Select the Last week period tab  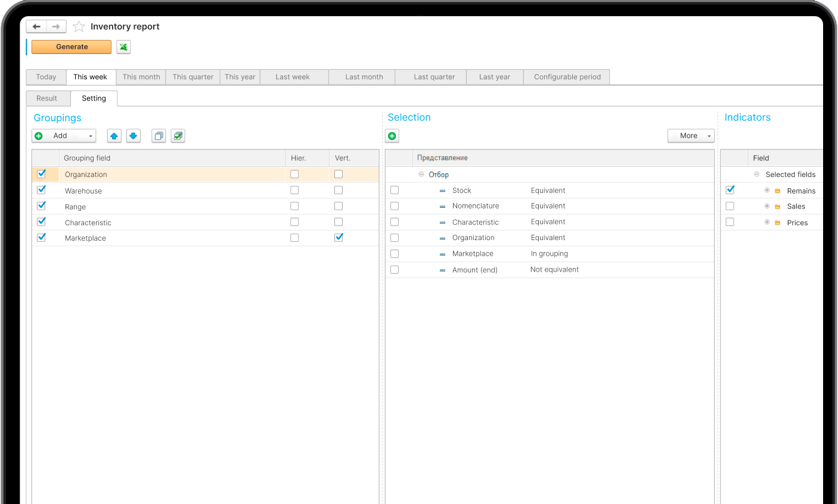pyautogui.click(x=293, y=77)
